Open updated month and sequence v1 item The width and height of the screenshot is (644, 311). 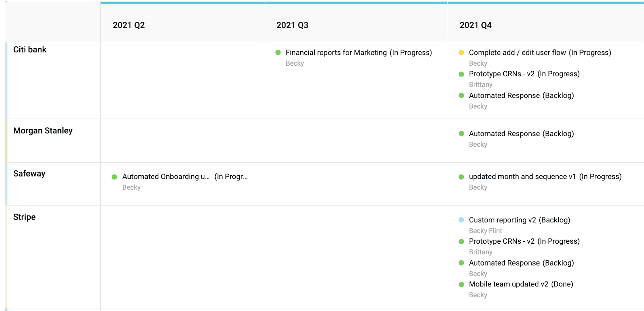click(545, 176)
